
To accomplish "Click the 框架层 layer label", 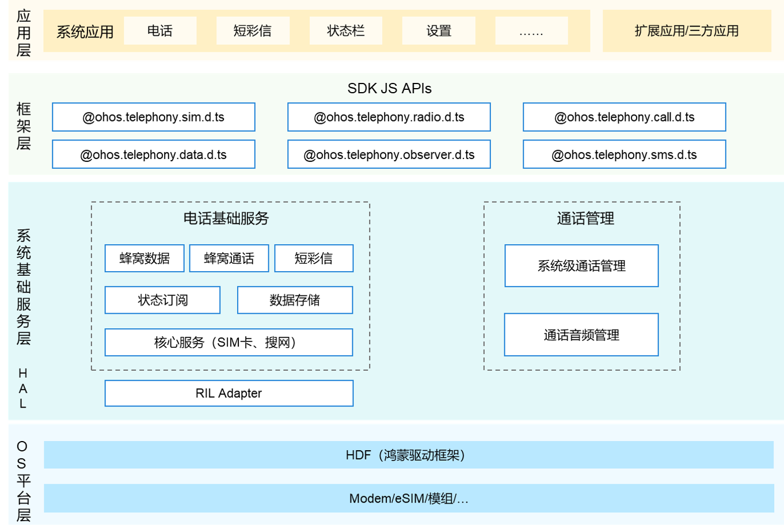I will [x=24, y=126].
